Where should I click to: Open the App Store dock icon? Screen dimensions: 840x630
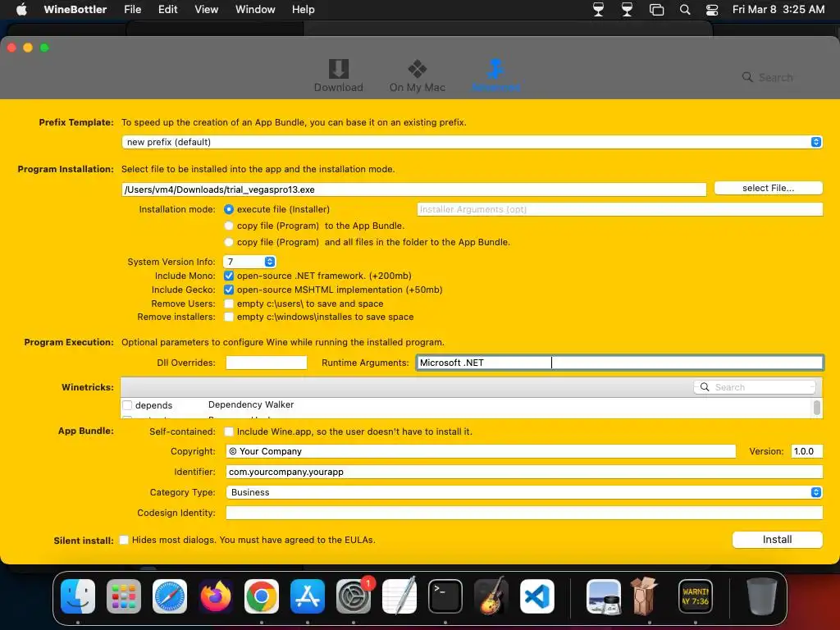coord(308,596)
